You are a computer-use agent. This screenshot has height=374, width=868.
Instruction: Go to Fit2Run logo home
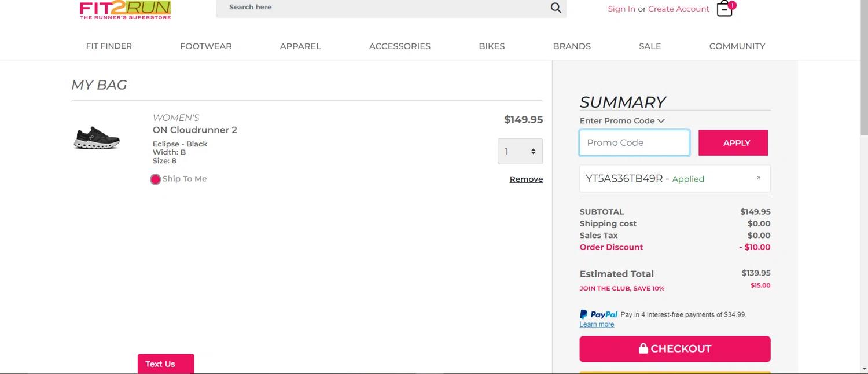click(125, 10)
